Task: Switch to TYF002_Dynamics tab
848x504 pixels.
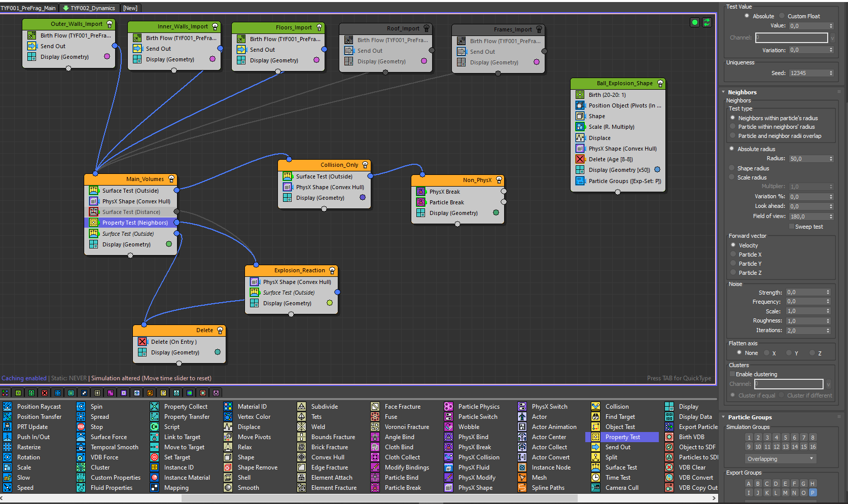Action: pyautogui.click(x=89, y=8)
